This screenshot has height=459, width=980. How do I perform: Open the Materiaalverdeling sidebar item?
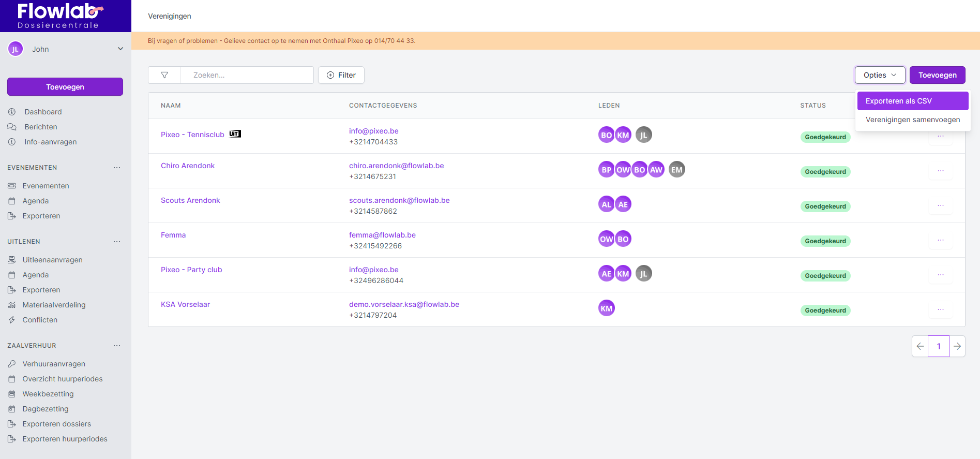[x=54, y=305]
